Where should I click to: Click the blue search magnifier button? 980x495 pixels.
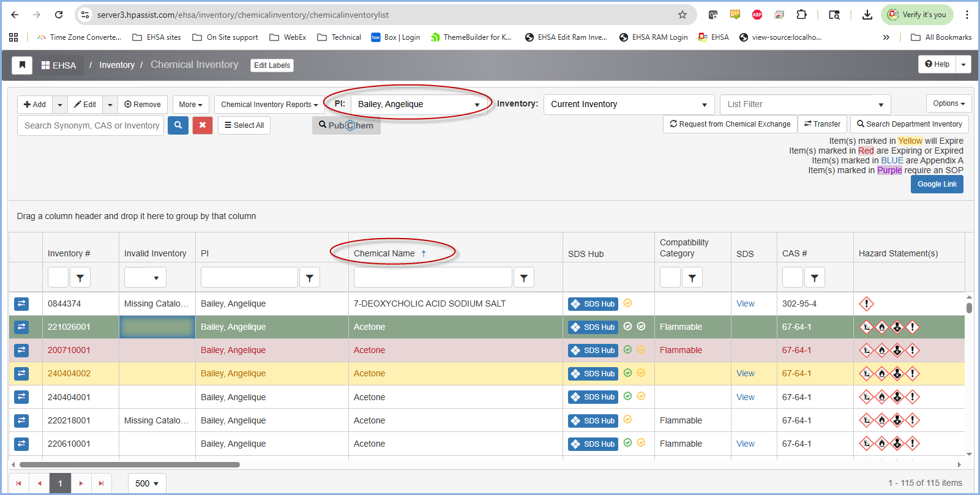click(178, 125)
